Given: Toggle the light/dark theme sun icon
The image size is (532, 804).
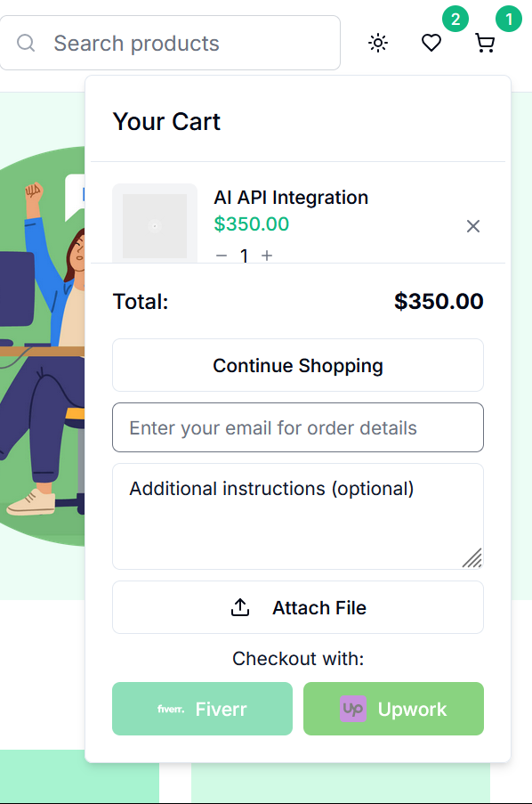Looking at the screenshot, I should click(378, 43).
